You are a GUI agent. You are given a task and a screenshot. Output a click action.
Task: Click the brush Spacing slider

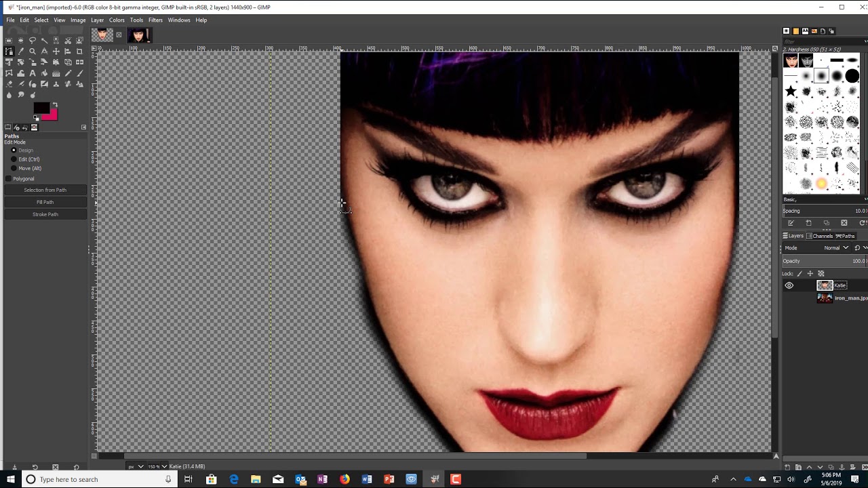pyautogui.click(x=825, y=211)
